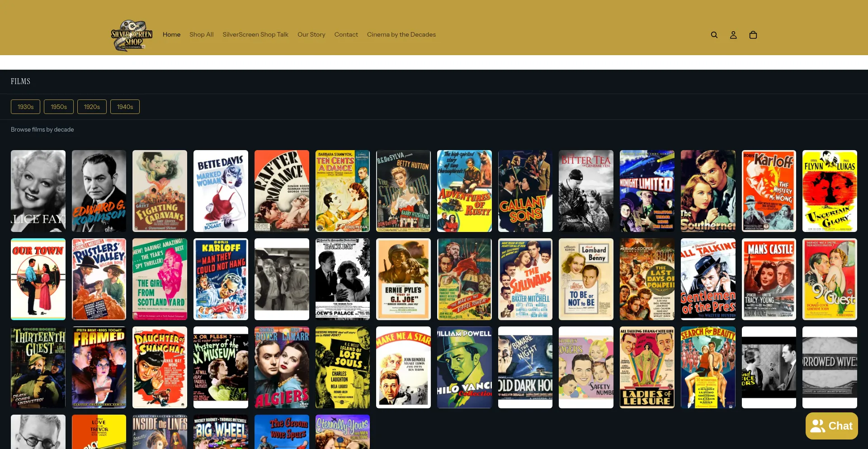Image resolution: width=868 pixels, height=449 pixels.
Task: Select the Mystery of the Wax Museum poster
Action: (221, 367)
